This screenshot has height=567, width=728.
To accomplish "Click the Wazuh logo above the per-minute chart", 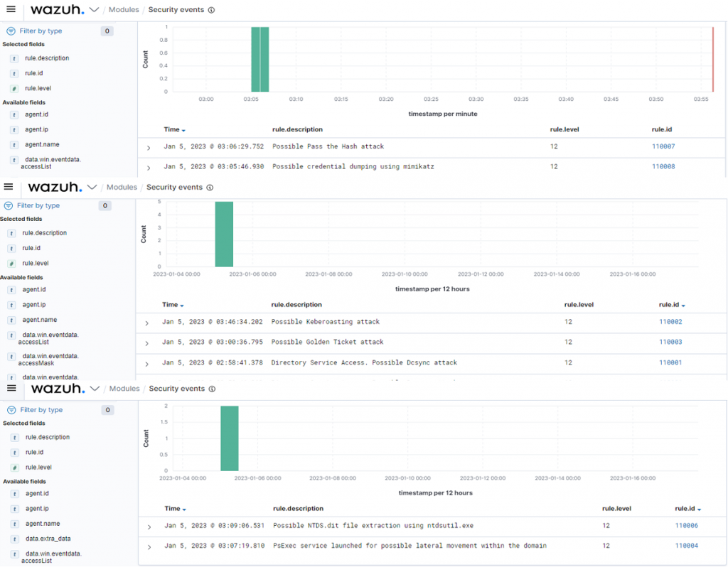I will (57, 10).
